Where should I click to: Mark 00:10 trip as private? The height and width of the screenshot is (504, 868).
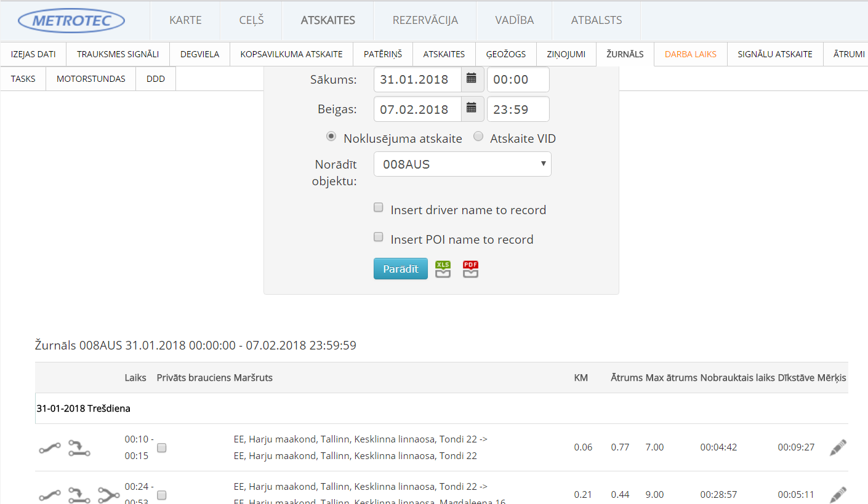click(x=162, y=448)
